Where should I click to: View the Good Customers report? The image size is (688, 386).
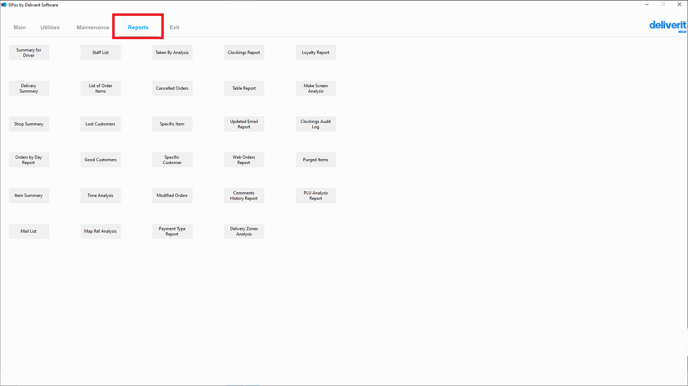(100, 160)
